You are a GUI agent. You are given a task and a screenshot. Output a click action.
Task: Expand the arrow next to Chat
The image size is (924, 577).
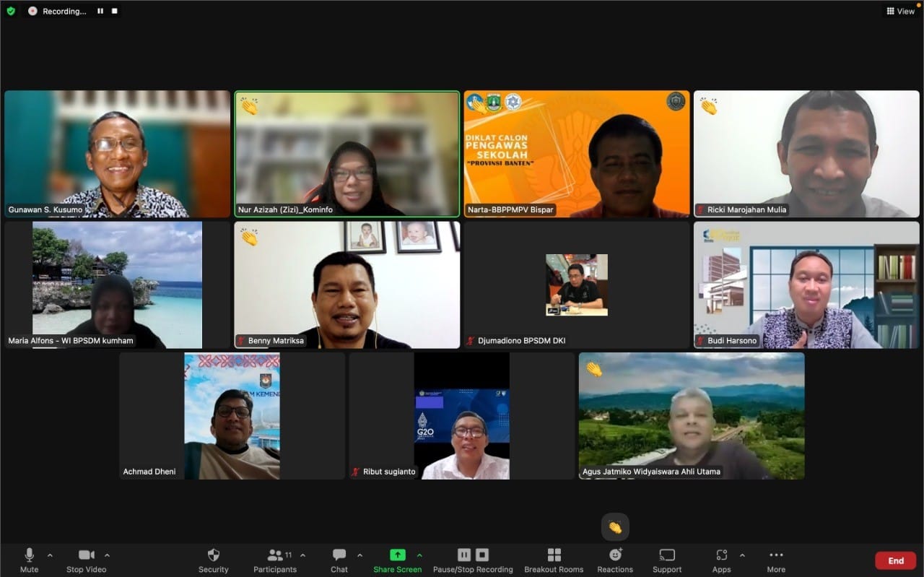(359, 555)
